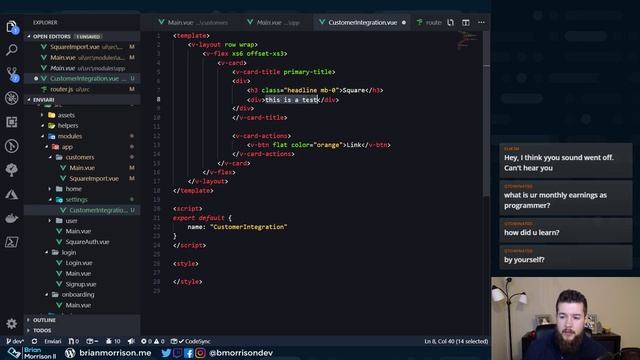The height and width of the screenshot is (360, 640).
Task: Click the brianmorrison.me website text
Action: tap(115, 353)
